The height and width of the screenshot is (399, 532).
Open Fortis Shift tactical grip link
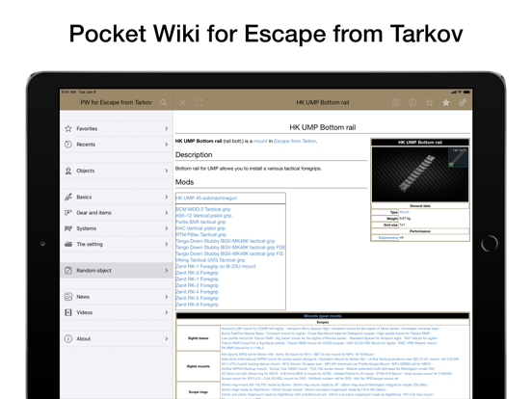200,222
